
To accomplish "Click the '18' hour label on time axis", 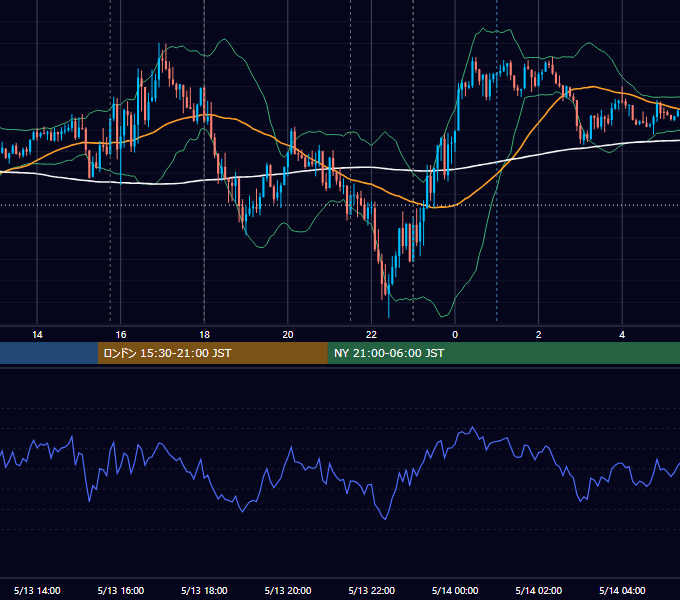I will [x=204, y=335].
